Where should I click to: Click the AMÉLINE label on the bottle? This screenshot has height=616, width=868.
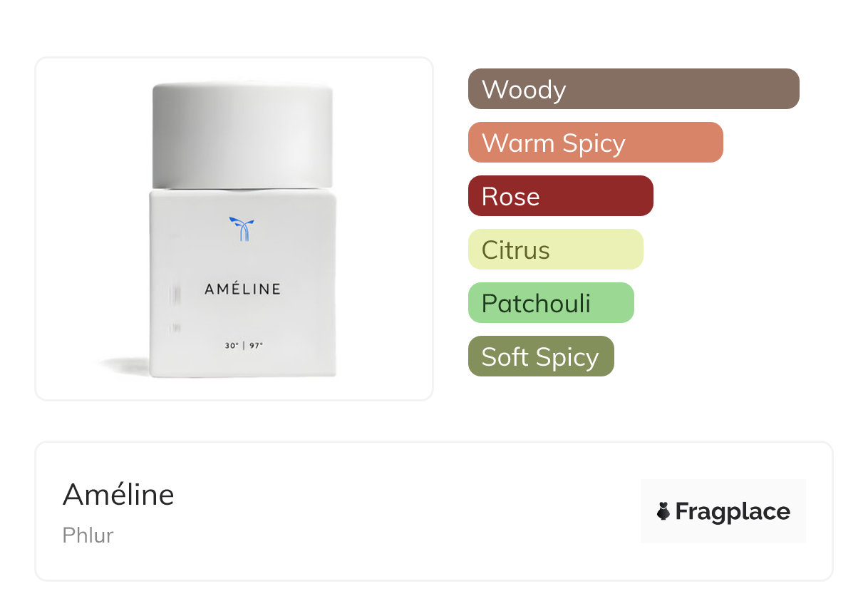tap(242, 289)
